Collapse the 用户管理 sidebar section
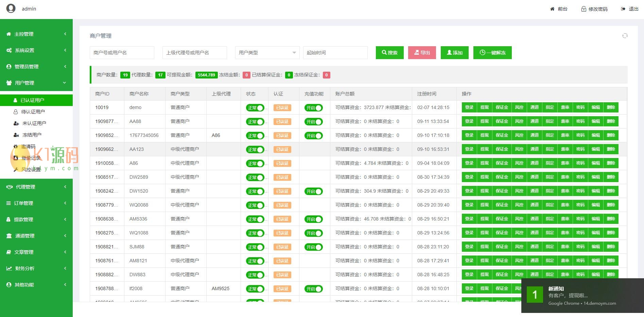 click(36, 83)
